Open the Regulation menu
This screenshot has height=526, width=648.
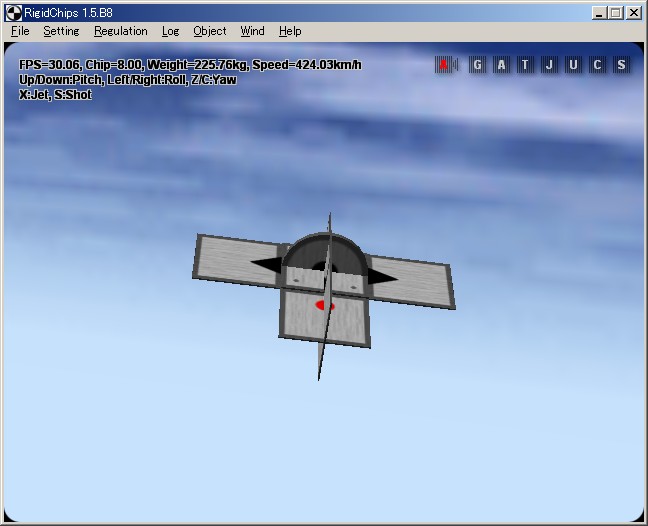(121, 31)
